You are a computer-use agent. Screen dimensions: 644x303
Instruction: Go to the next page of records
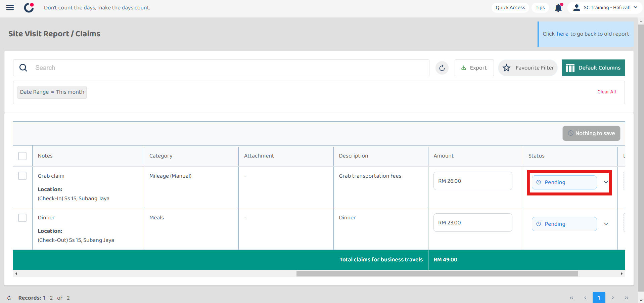point(613,298)
